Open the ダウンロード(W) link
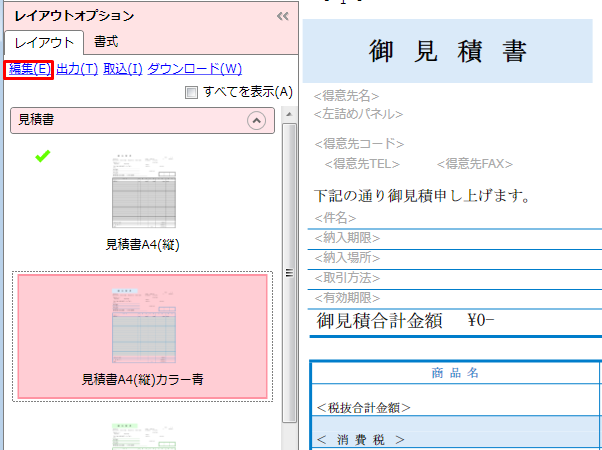 195,69
